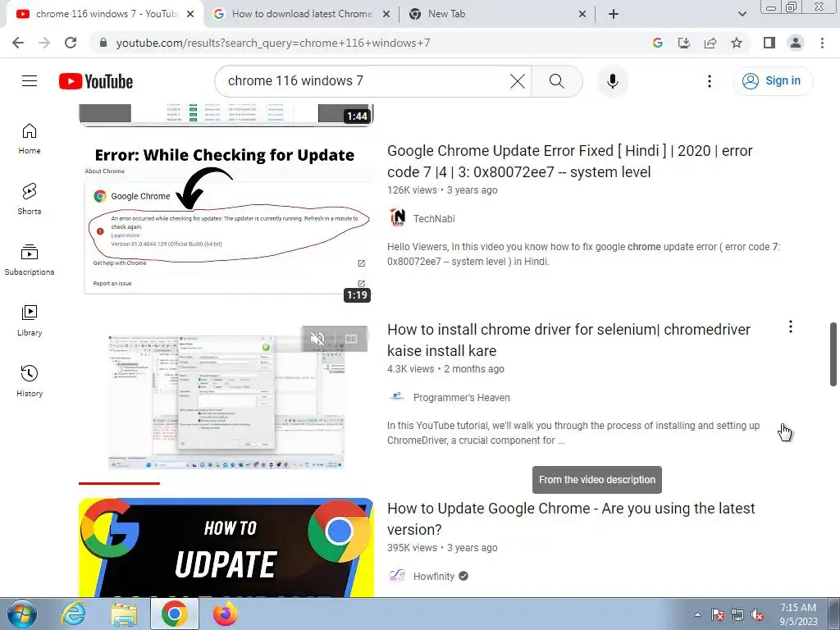840x630 pixels.
Task: Open the Home sidebar item
Action: click(30, 139)
